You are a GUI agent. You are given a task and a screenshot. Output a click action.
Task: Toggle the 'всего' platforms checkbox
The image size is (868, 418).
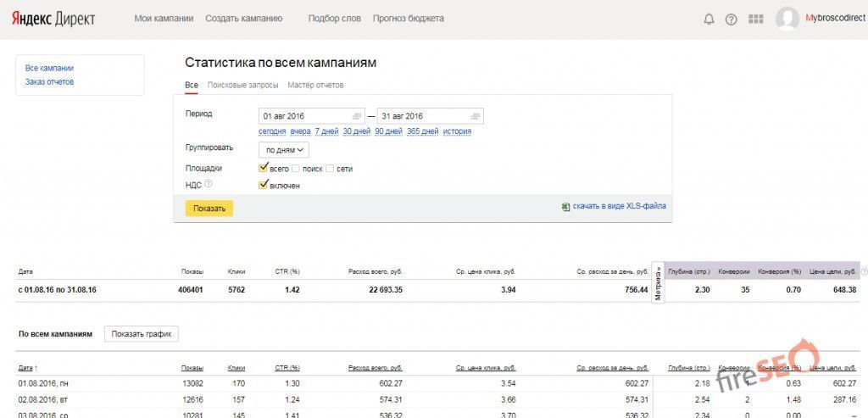pos(264,168)
